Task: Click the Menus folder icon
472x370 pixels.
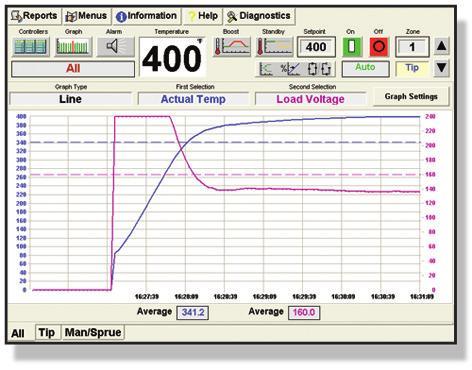Action: 71,16
